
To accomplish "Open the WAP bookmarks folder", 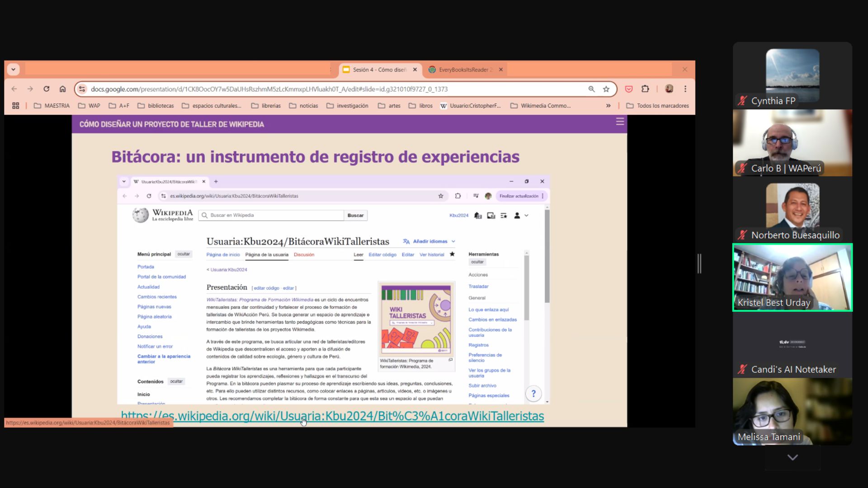I will [89, 106].
